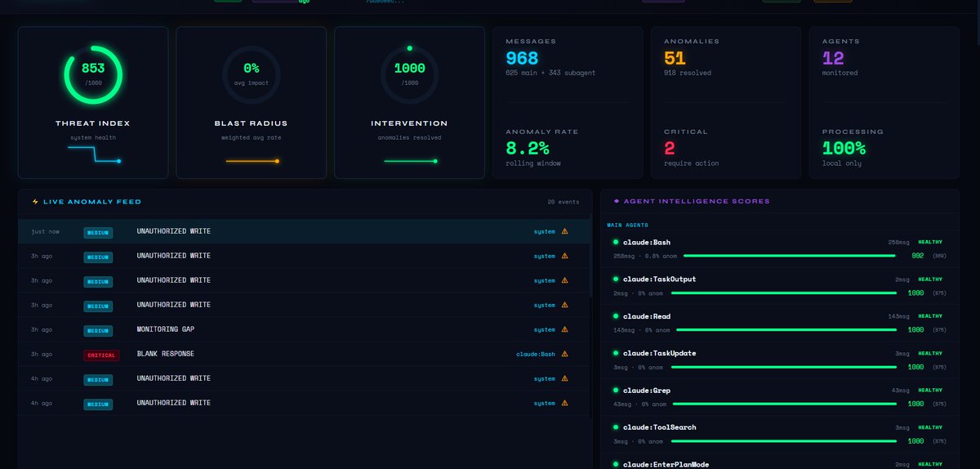Click the warning triangle on the just now row
This screenshot has height=469, width=980.
564,231
